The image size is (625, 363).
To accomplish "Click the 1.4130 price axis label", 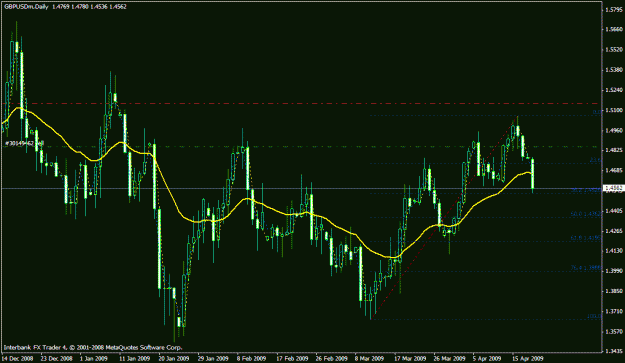I will tap(614, 250).
